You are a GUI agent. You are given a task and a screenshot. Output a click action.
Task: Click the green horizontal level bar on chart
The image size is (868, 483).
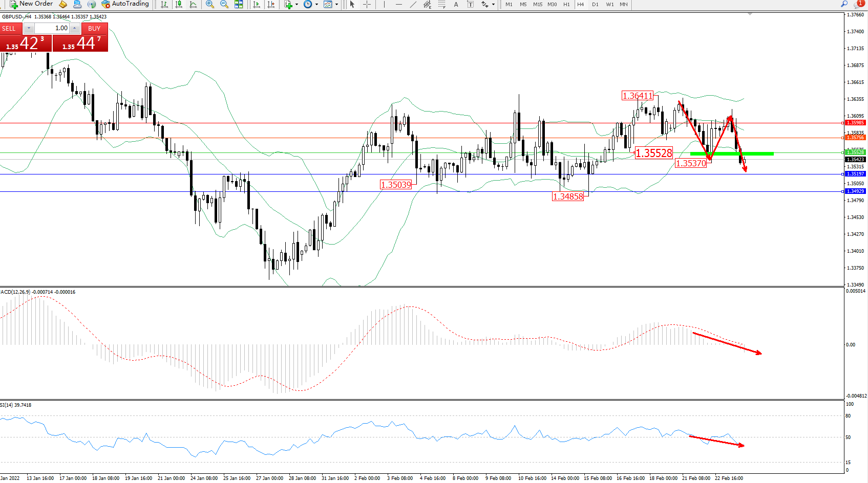[x=731, y=153]
